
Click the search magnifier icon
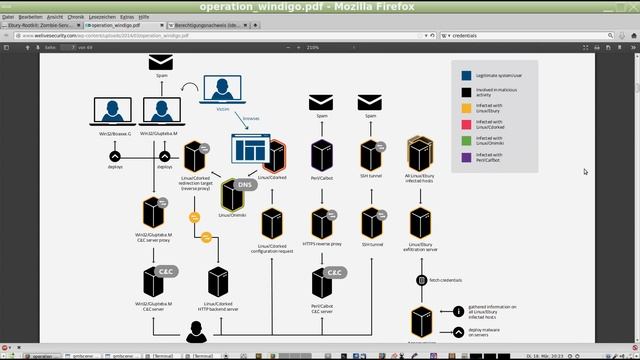610,36
